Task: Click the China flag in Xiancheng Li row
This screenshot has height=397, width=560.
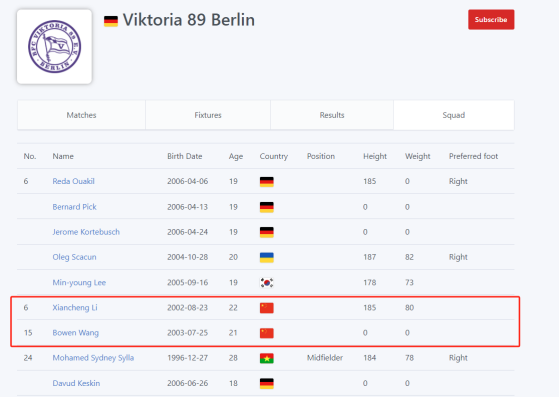Action: pos(267,308)
